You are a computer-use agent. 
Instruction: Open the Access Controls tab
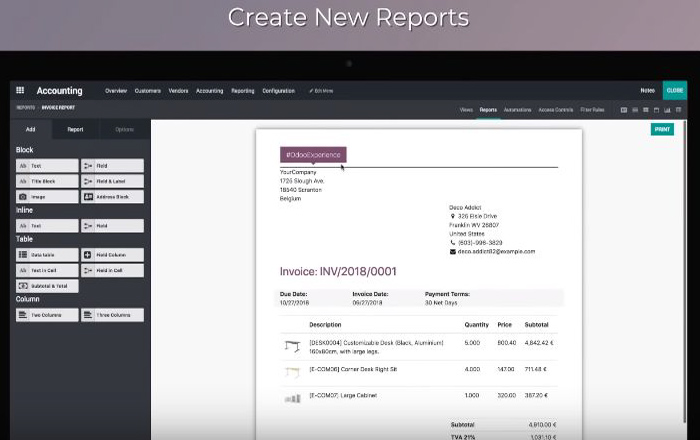click(x=555, y=110)
